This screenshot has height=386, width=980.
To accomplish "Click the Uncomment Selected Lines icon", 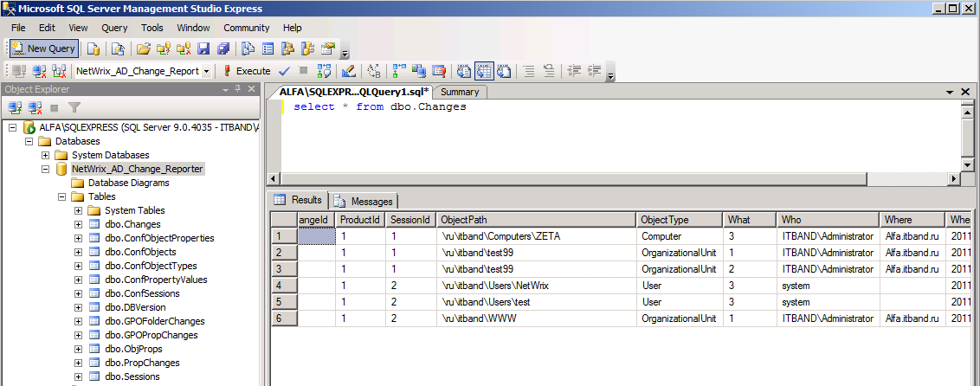I will [549, 71].
